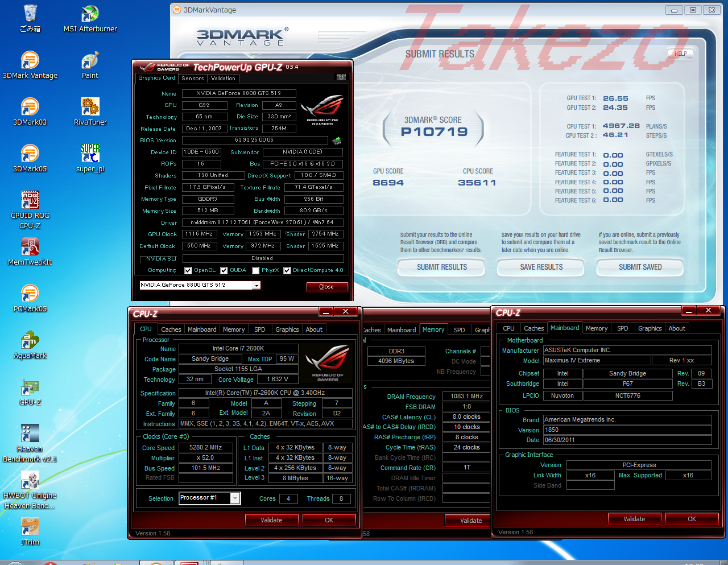Image resolution: width=728 pixels, height=565 pixels.
Task: Click the P10719 3DMark score
Action: [434, 132]
